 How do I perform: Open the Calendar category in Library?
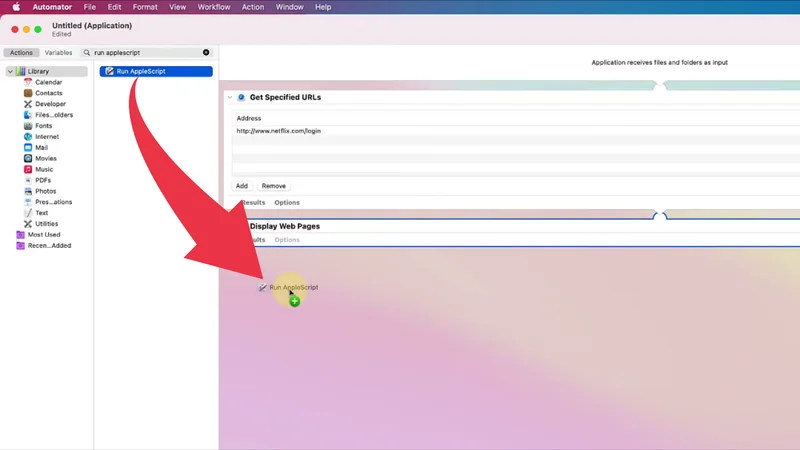[x=48, y=82]
